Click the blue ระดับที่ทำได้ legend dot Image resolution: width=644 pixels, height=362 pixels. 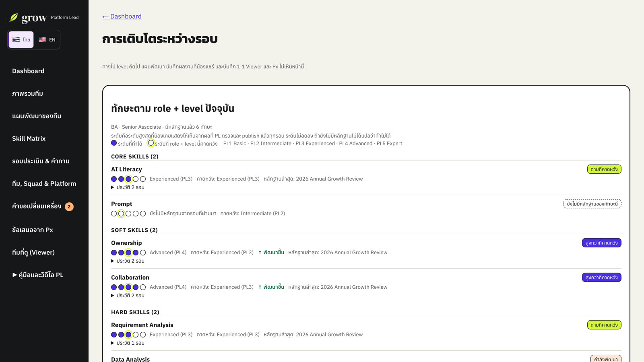114,143
